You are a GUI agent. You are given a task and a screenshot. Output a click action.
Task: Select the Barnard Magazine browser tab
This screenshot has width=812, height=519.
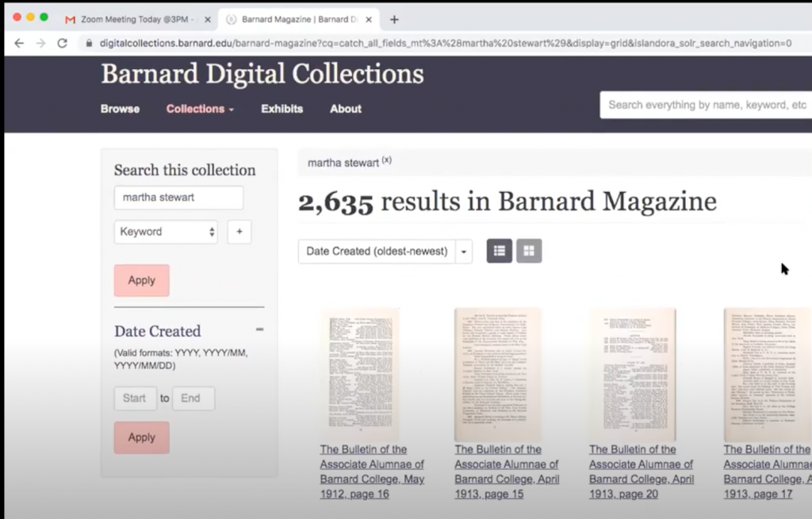[x=299, y=19]
